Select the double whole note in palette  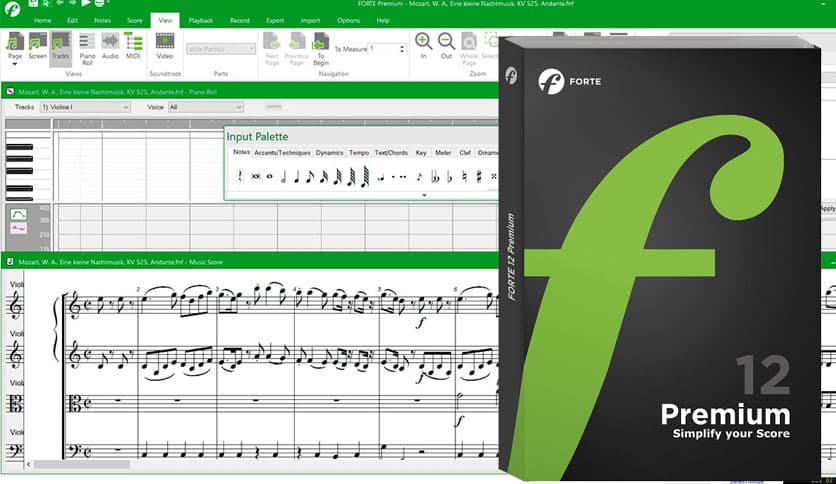pyautogui.click(x=256, y=176)
